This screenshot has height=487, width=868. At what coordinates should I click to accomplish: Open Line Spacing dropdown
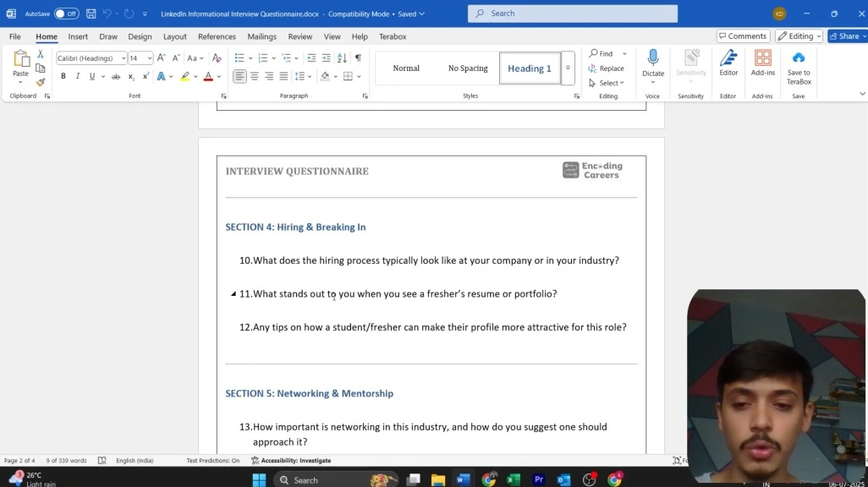pos(303,76)
